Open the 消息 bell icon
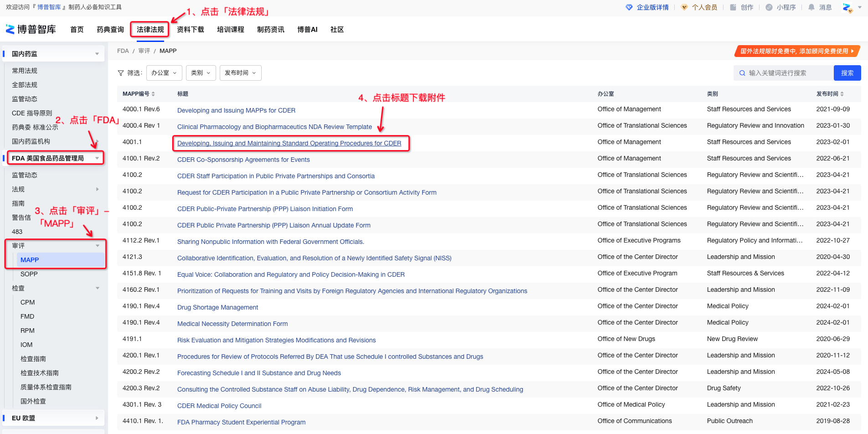868x434 pixels. point(811,7)
